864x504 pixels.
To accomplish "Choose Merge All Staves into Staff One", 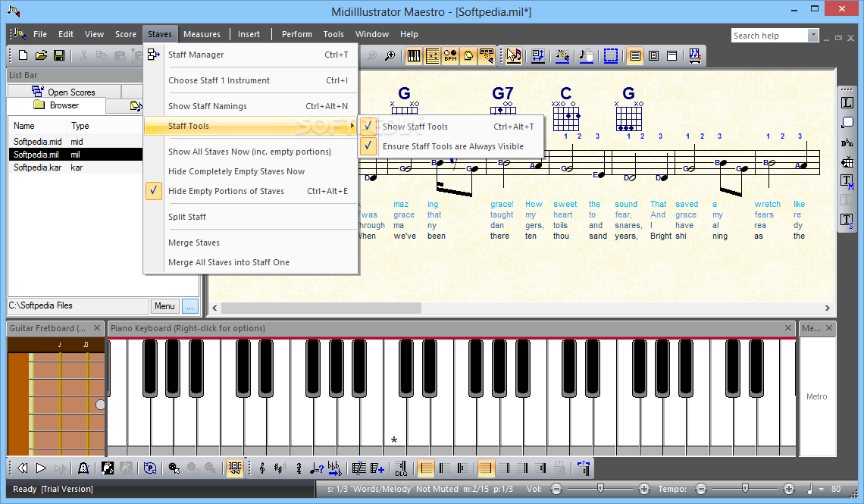I will coord(251,262).
